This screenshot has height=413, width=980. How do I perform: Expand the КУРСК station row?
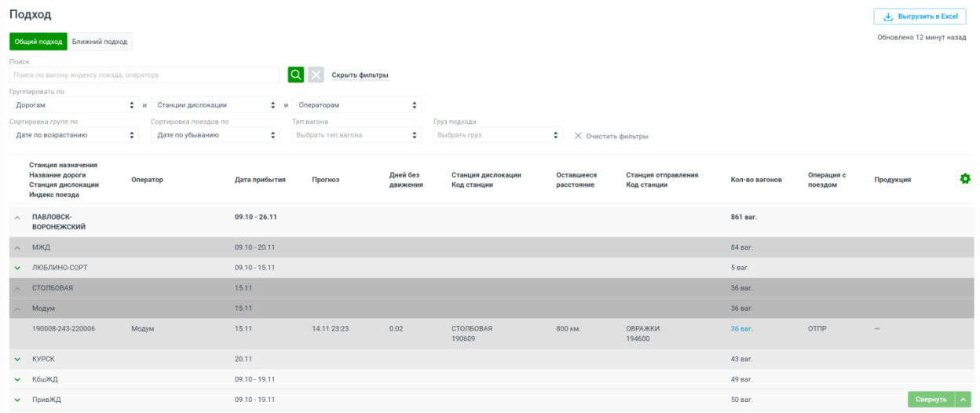pos(18,359)
